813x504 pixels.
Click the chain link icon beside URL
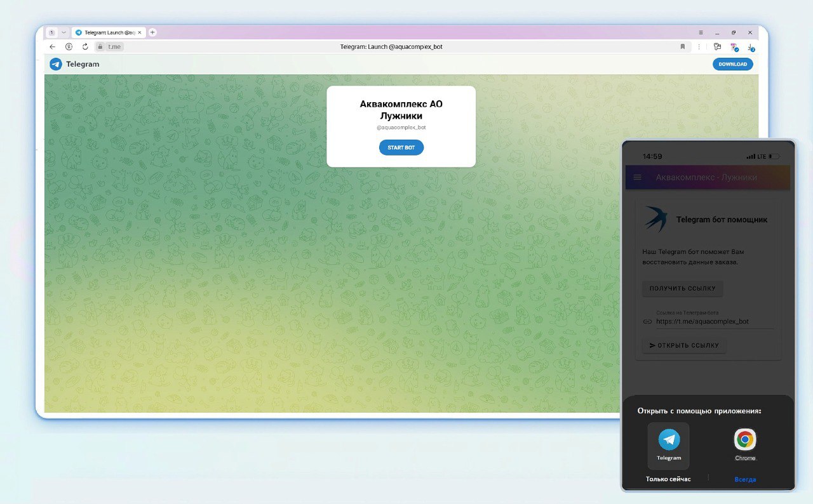[647, 322]
